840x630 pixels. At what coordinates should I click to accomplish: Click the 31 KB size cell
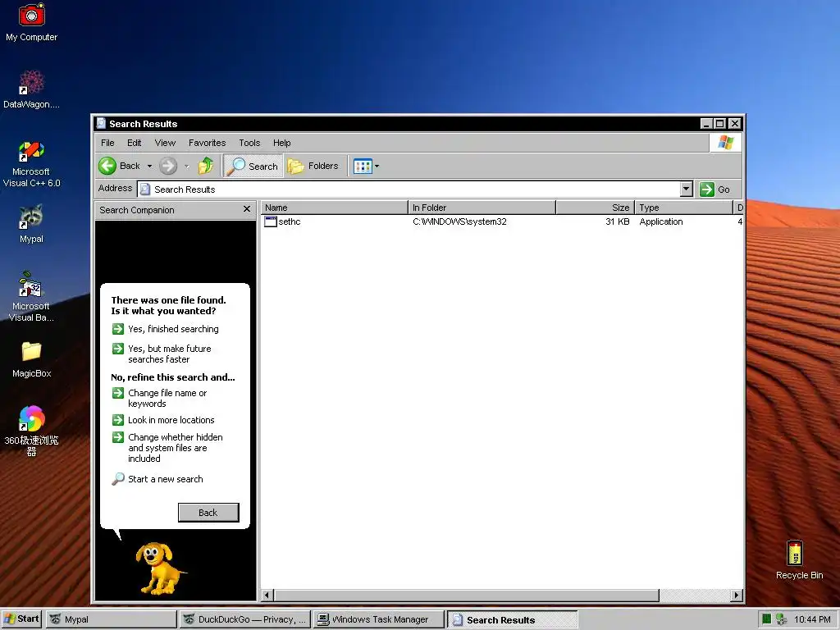pos(617,221)
